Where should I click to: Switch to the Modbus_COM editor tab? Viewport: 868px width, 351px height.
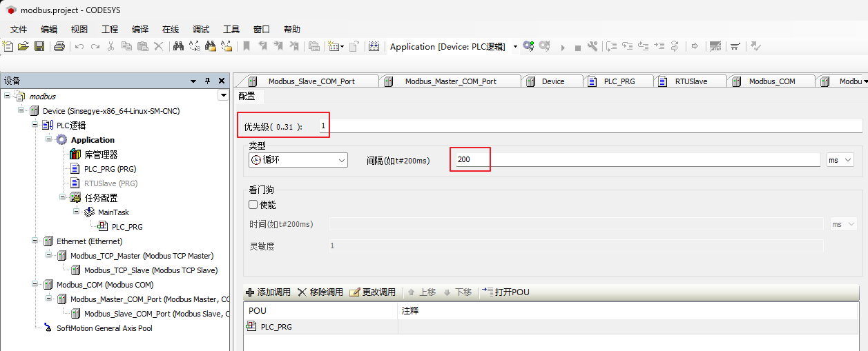point(770,81)
